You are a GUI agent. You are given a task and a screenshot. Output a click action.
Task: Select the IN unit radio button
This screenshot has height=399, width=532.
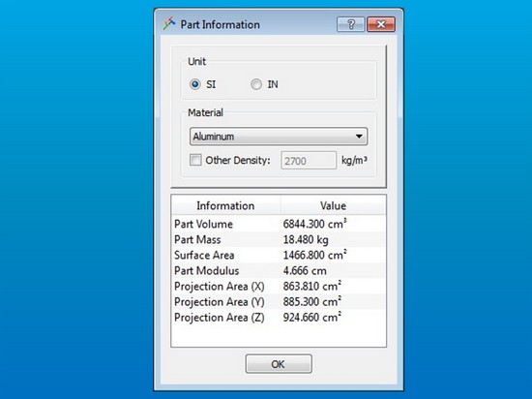256,84
